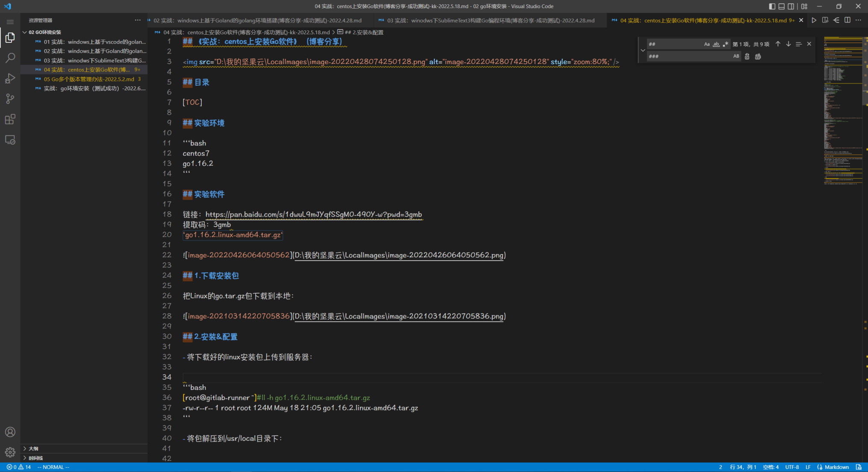Open the pan.baidu.com link on line 18

pyautogui.click(x=313, y=214)
